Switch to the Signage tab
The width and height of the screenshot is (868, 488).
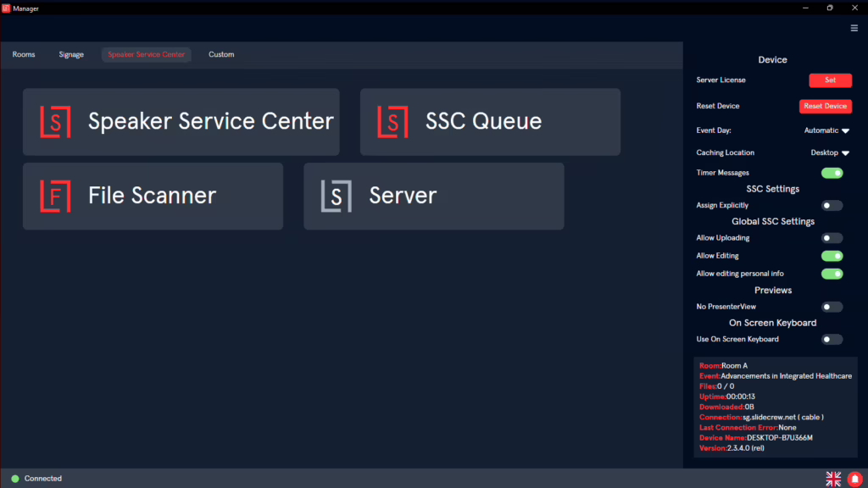[x=71, y=54]
